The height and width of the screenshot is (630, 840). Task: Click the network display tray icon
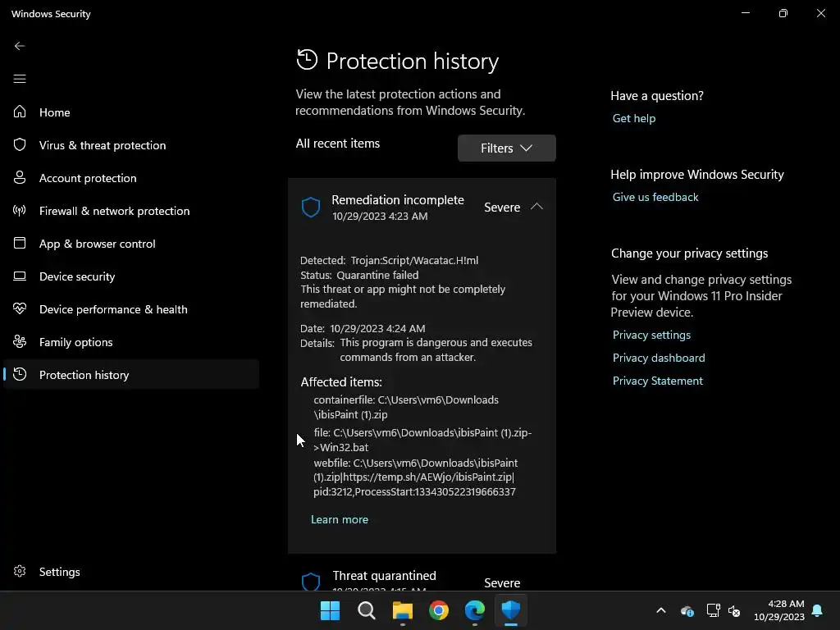coord(713,610)
